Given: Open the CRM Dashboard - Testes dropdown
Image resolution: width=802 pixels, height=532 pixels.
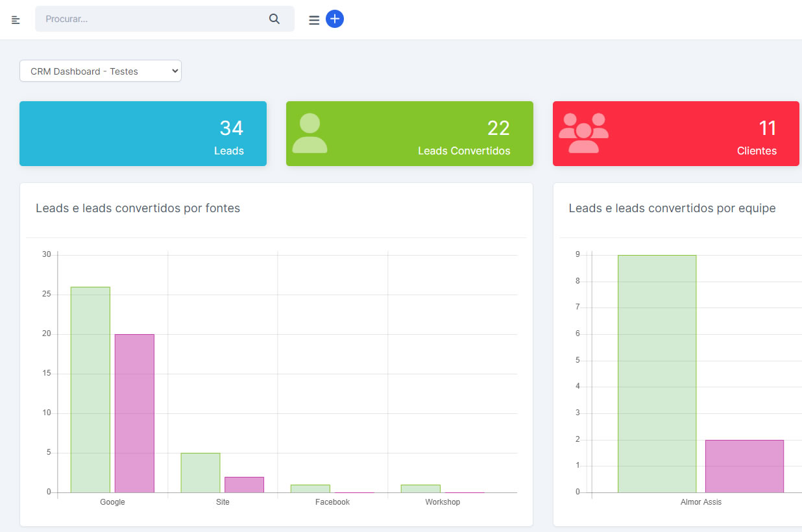Looking at the screenshot, I should click(101, 71).
